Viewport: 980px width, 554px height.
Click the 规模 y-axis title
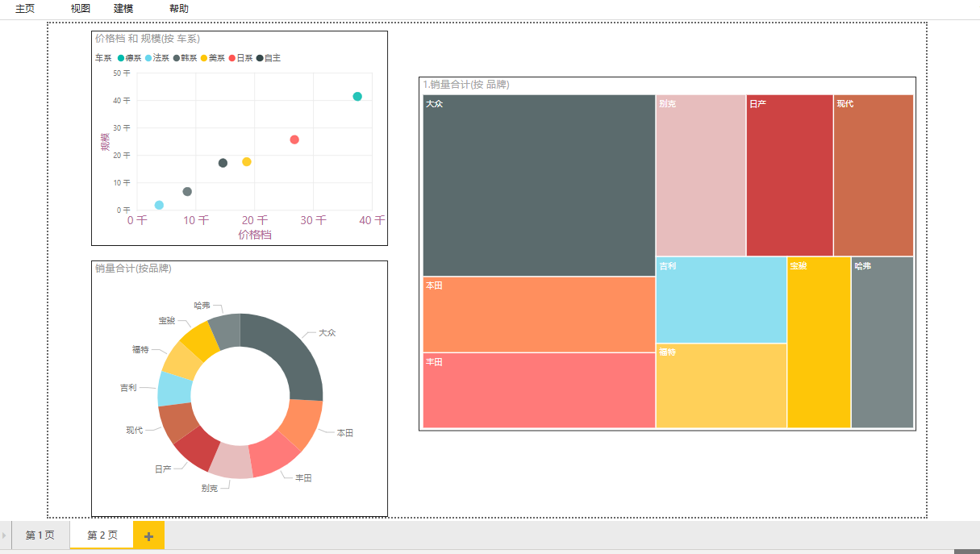coord(105,142)
